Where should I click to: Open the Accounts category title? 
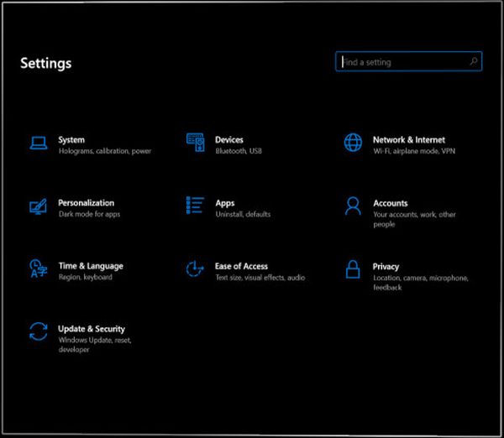point(391,203)
